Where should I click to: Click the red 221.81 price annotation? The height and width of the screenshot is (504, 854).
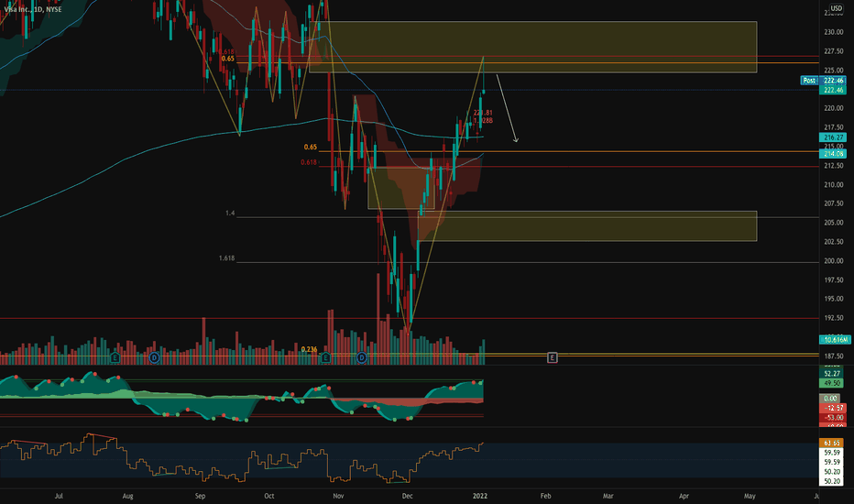pos(483,113)
